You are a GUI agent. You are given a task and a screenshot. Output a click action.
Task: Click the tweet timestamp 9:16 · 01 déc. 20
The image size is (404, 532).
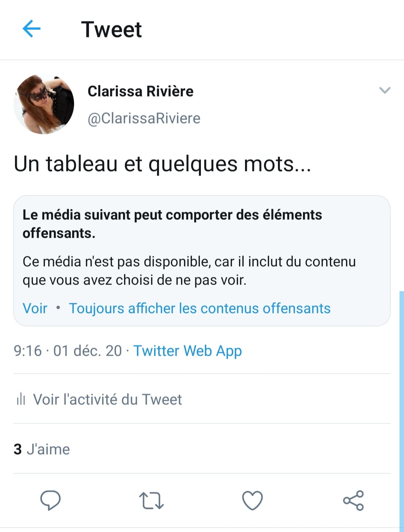pyautogui.click(x=68, y=351)
